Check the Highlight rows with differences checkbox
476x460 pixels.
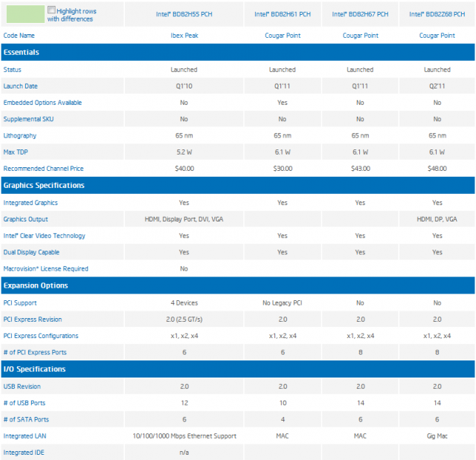tap(51, 10)
